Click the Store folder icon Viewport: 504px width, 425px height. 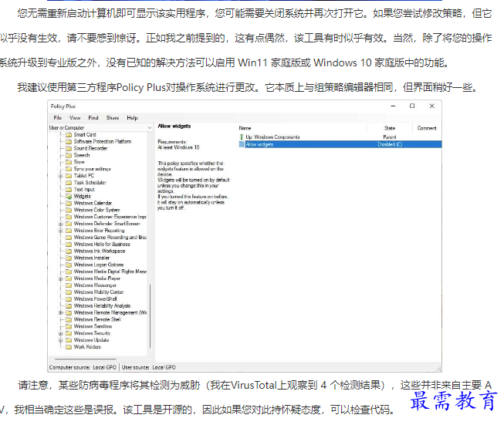pyautogui.click(x=69, y=162)
